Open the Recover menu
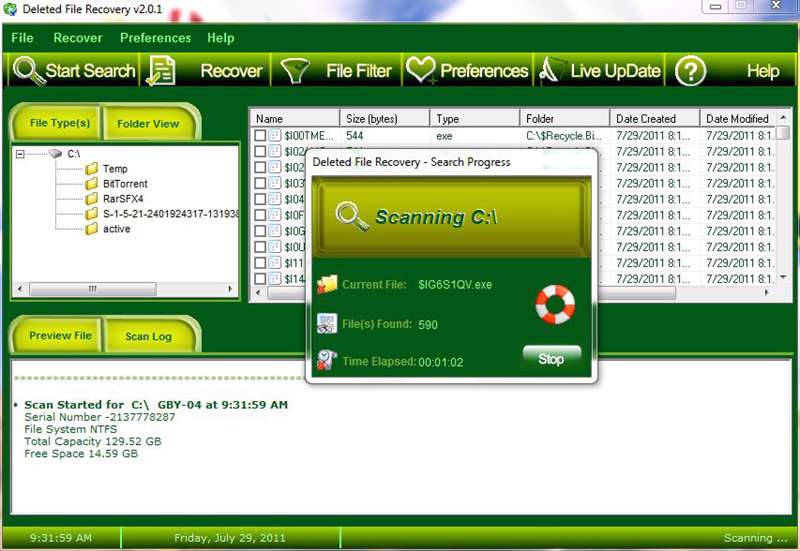 click(78, 38)
